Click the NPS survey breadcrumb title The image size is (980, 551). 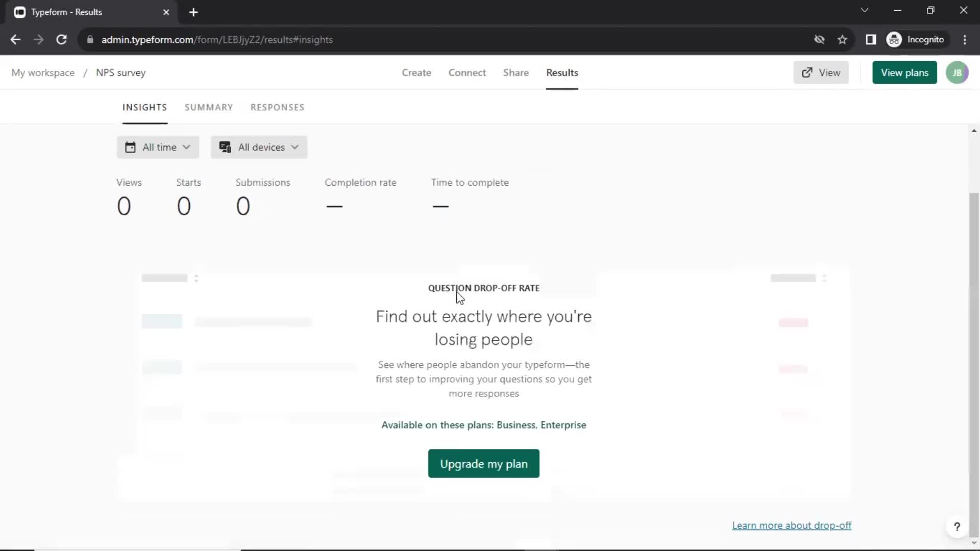click(x=121, y=72)
